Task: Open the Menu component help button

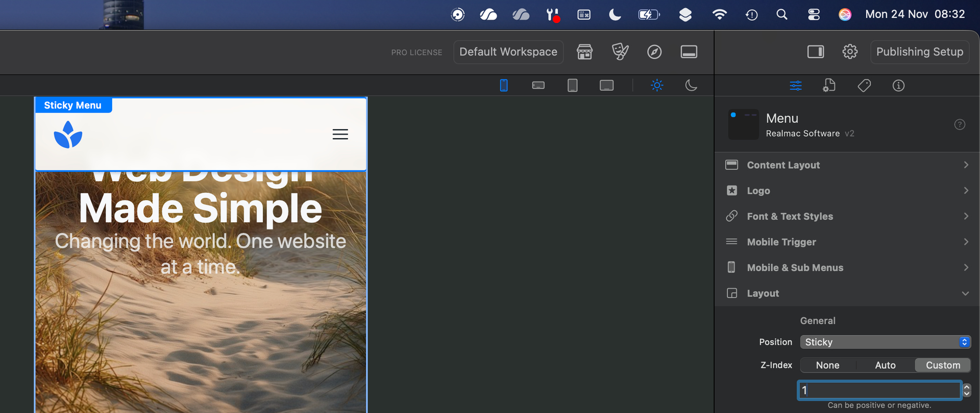Action: coord(960,124)
